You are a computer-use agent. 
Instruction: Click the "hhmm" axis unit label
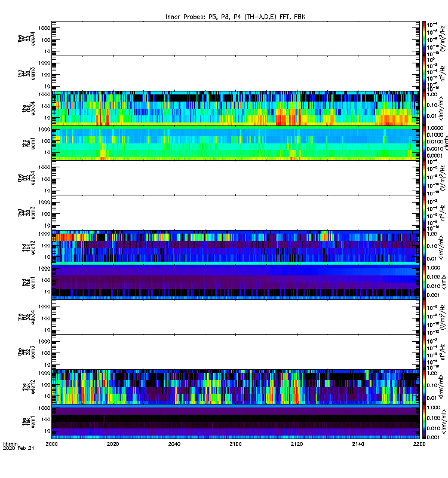coord(10,444)
